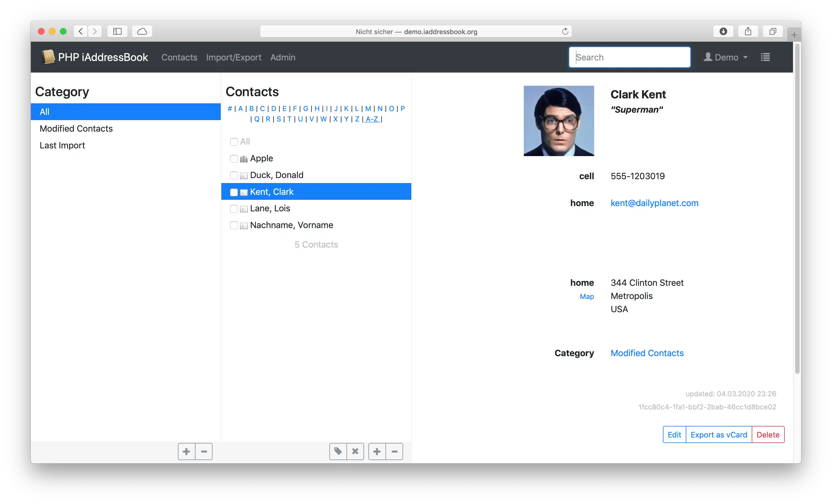
Task: Check the Kent, Clark checkbox
Action: tap(234, 192)
